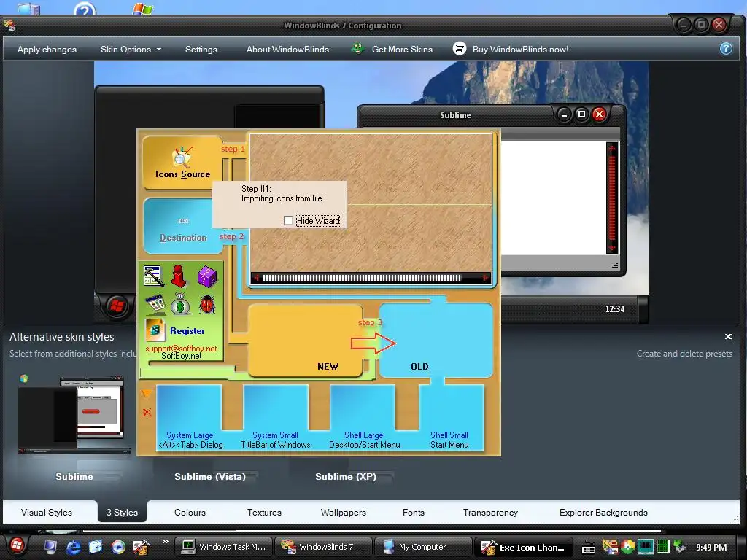
Task: Open Windows Media Player quick launch icon
Action: [x=118, y=547]
